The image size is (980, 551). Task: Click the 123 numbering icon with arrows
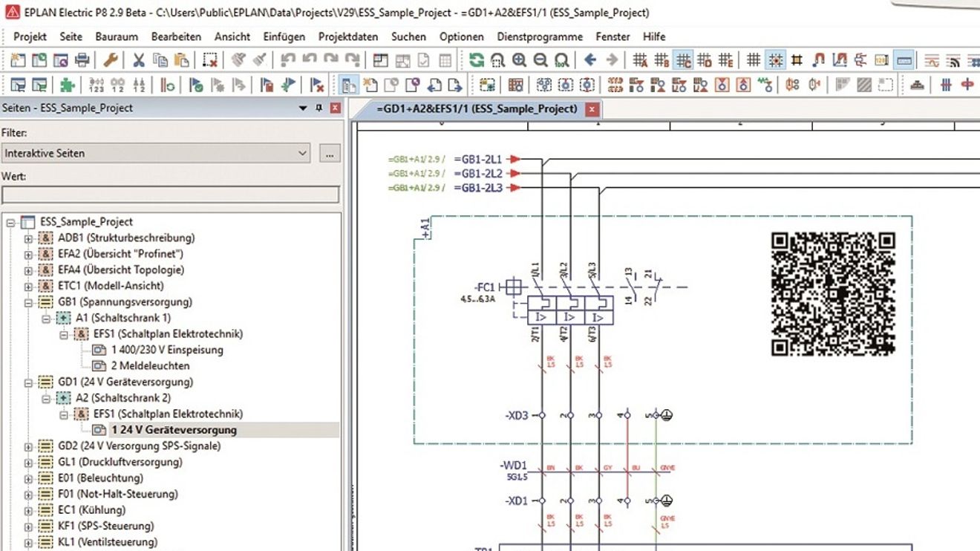point(97,85)
